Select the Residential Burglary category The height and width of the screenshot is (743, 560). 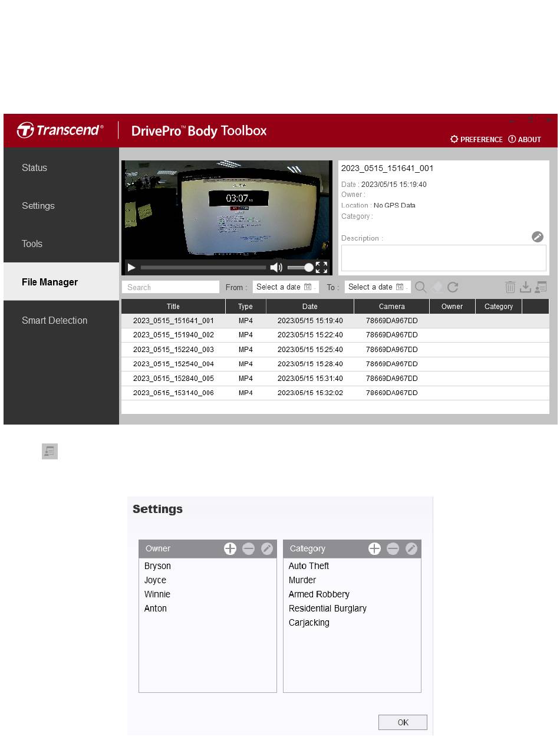click(x=328, y=609)
